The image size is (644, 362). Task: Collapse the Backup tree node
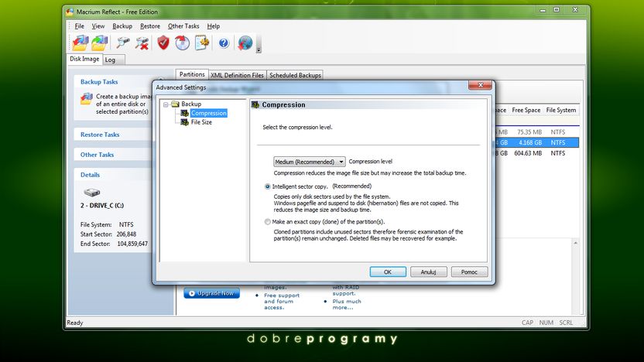point(166,104)
